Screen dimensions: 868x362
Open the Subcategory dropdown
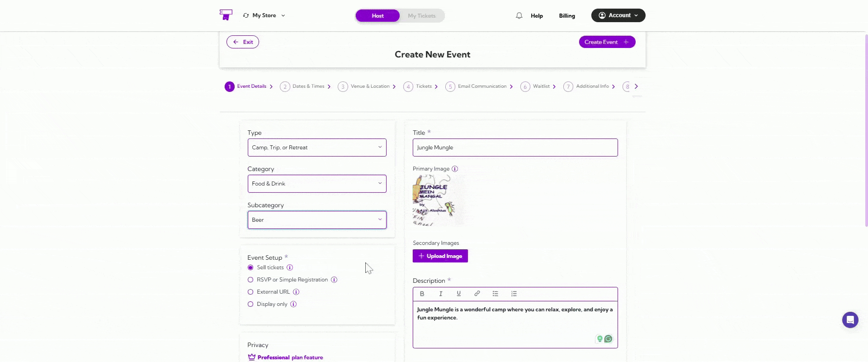coord(317,220)
